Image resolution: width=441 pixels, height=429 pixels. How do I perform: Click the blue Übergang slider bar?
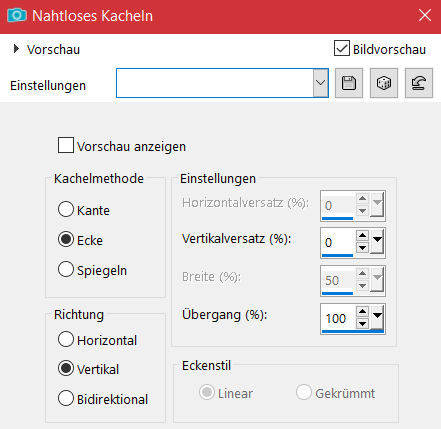[x=353, y=332]
